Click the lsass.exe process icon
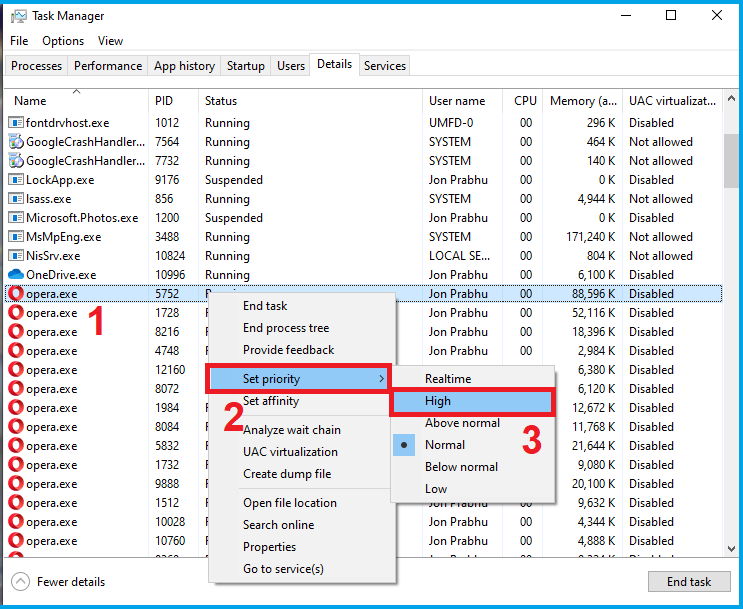The image size is (743, 609). pos(16,199)
